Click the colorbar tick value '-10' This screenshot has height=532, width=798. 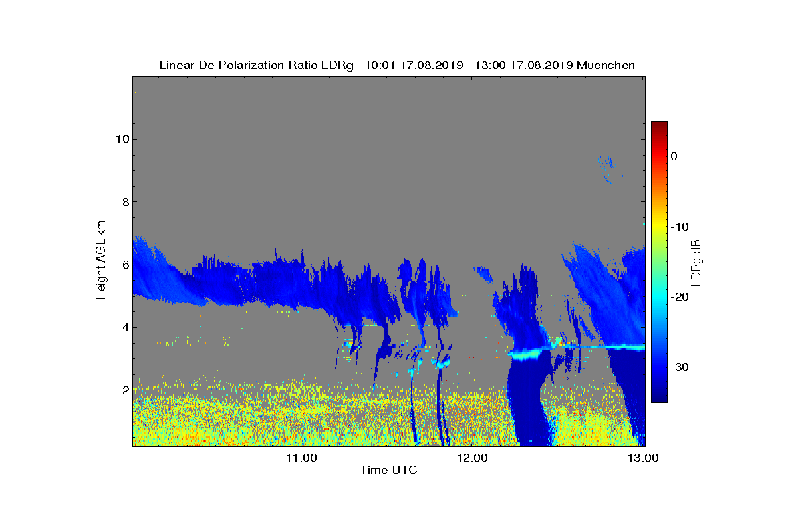tap(679, 227)
